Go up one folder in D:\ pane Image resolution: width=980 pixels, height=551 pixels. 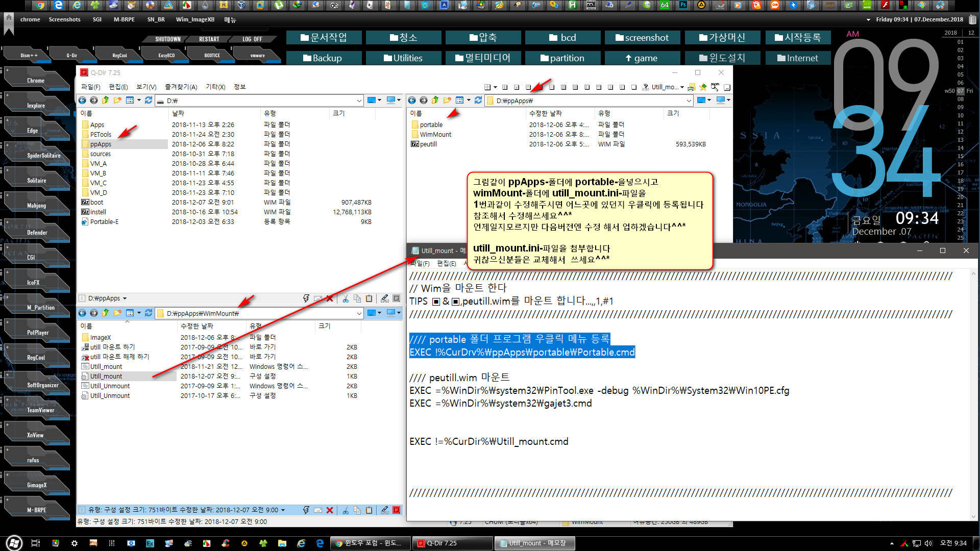click(106, 101)
